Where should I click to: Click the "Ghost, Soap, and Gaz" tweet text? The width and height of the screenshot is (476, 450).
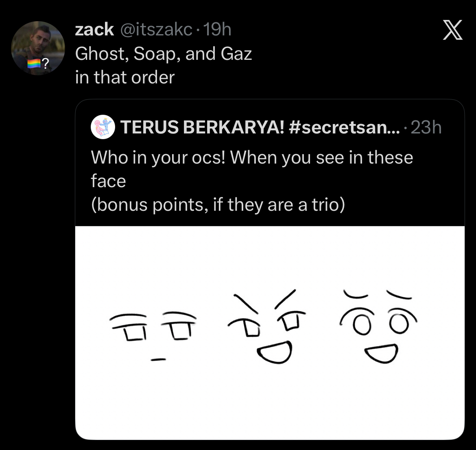pos(164,53)
